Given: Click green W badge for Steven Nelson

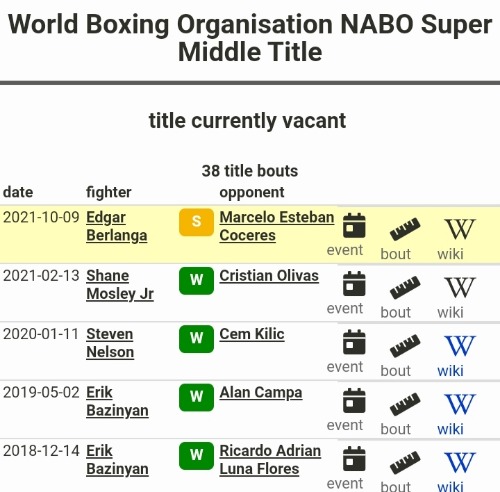Looking at the screenshot, I should click(196, 339).
